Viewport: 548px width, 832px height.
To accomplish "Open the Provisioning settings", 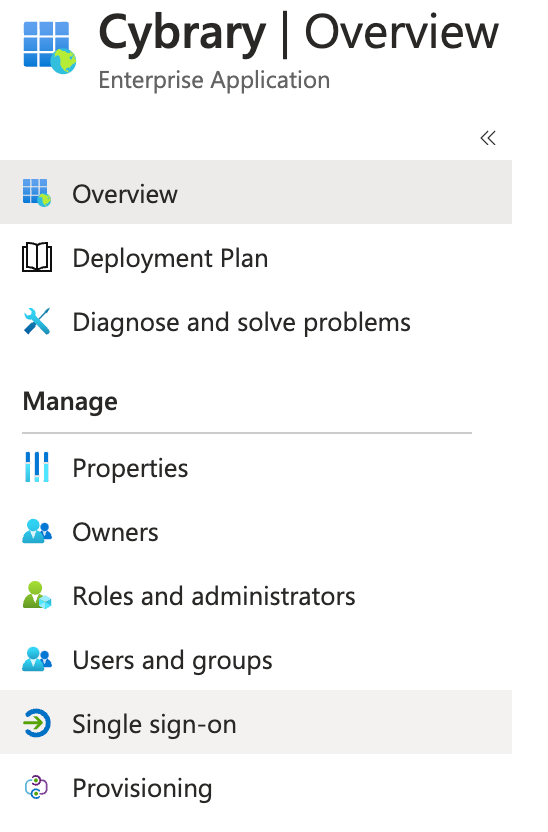I will coord(256,787).
